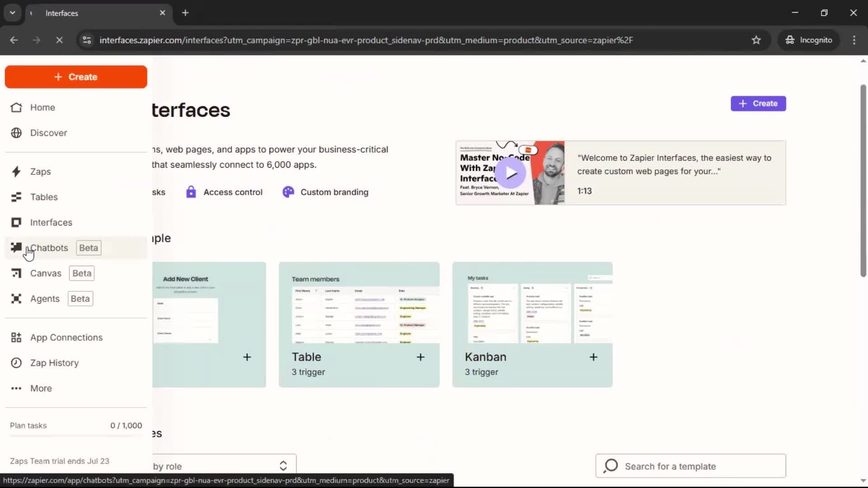This screenshot has height=488, width=868.
Task: Open the Agents Beta item
Action: [76, 299]
